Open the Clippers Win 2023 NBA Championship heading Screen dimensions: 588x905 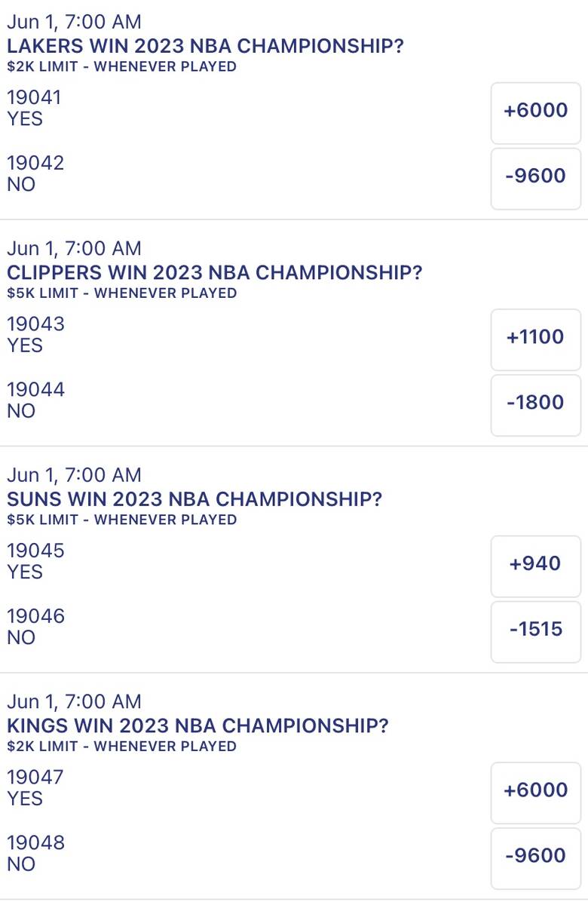pos(214,272)
